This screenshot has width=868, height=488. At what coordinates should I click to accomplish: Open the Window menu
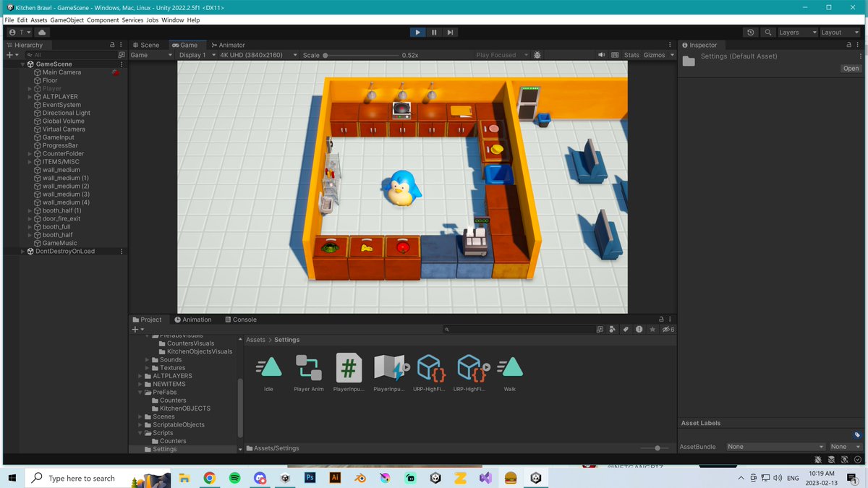pos(172,20)
